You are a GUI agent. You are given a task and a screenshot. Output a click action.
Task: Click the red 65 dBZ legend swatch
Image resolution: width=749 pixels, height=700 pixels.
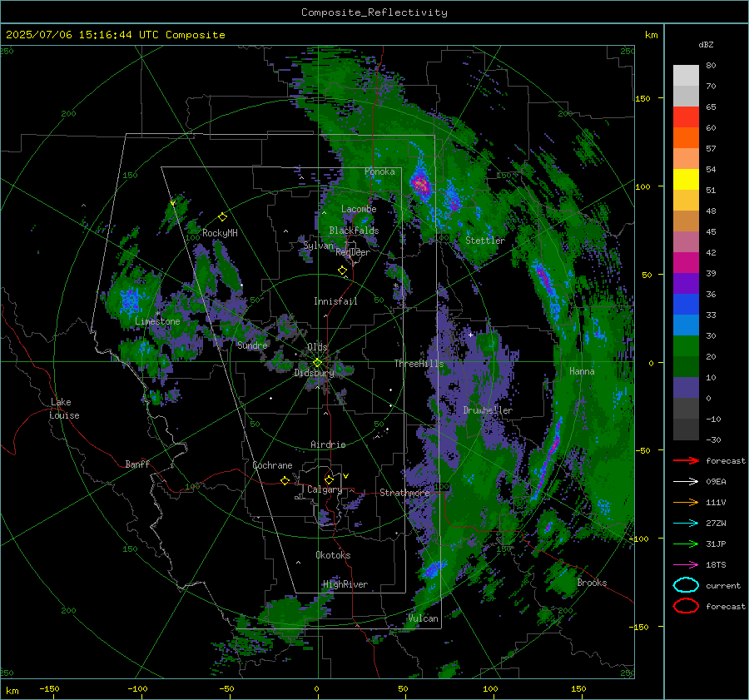(686, 117)
